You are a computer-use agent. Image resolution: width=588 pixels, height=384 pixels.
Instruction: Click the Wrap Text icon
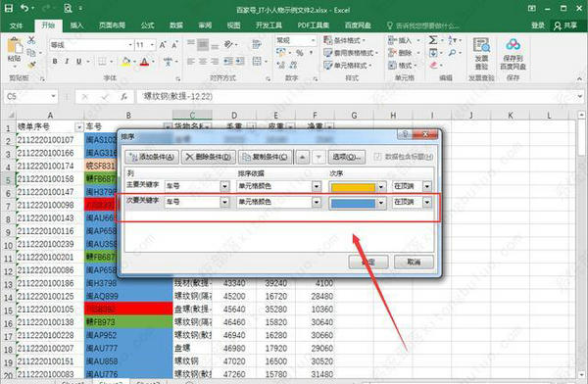(x=257, y=44)
